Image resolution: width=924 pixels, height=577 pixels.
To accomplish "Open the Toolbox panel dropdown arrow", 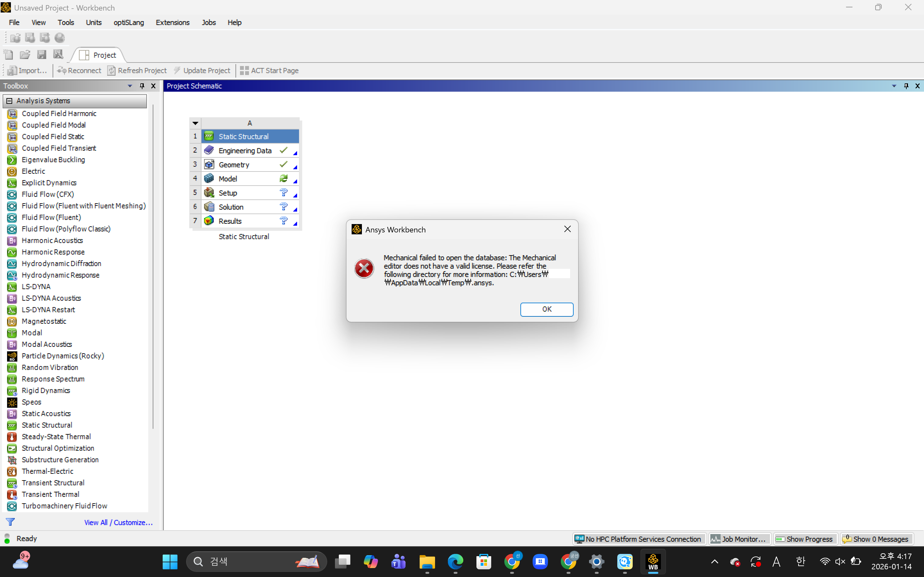I will [130, 86].
